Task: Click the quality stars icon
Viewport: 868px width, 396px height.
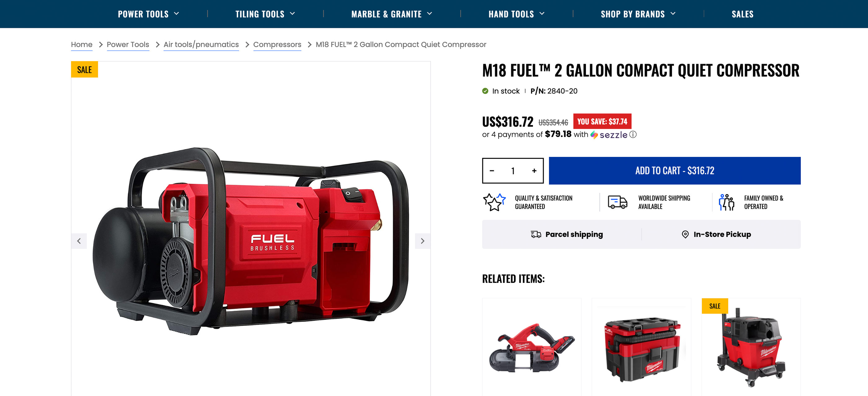Action: pos(494,202)
